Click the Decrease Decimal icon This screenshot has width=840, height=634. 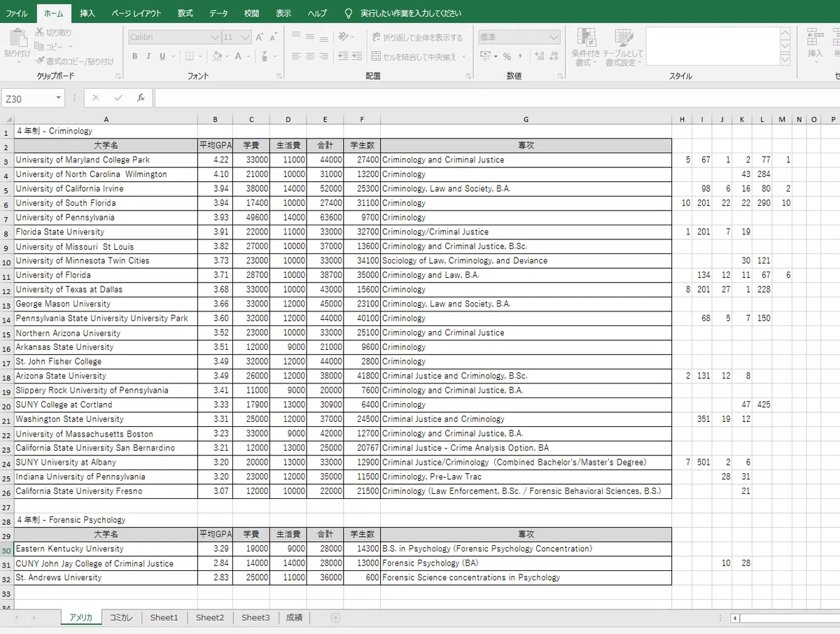pos(553,57)
